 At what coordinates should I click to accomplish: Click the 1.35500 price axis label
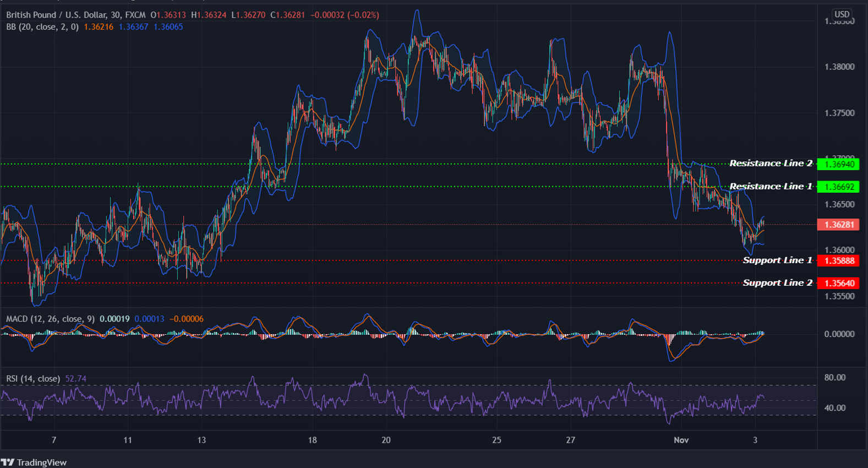[x=839, y=296]
